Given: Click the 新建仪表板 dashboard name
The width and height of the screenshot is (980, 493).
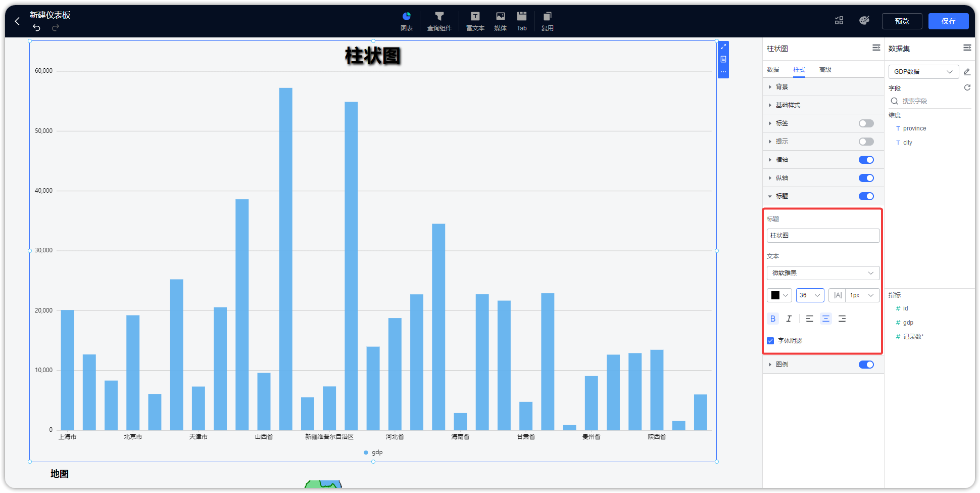Looking at the screenshot, I should click(50, 15).
